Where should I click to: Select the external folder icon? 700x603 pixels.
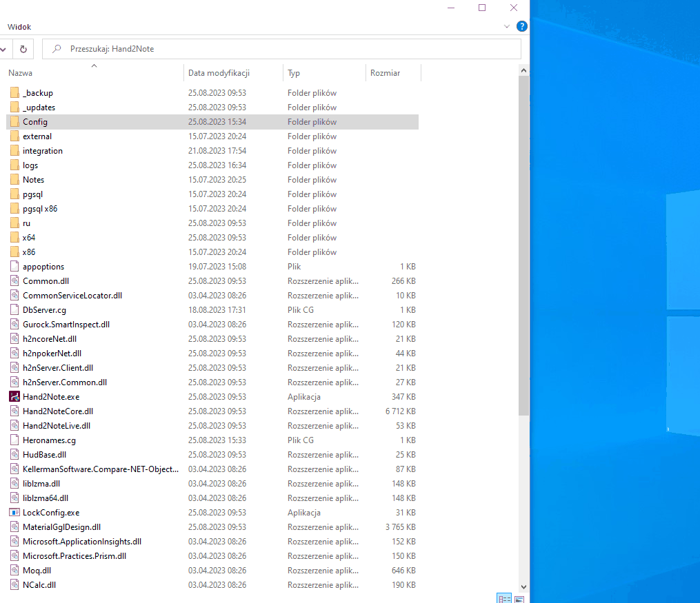pyautogui.click(x=14, y=136)
